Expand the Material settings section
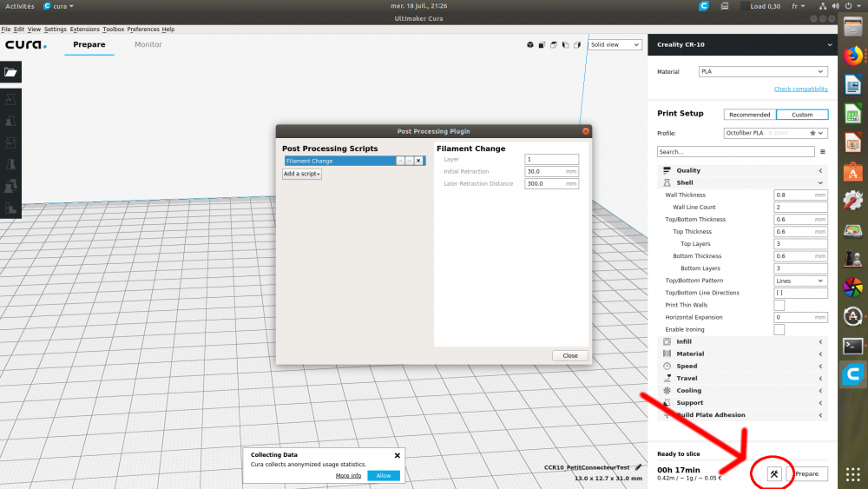The width and height of the screenshot is (868, 489). point(742,354)
